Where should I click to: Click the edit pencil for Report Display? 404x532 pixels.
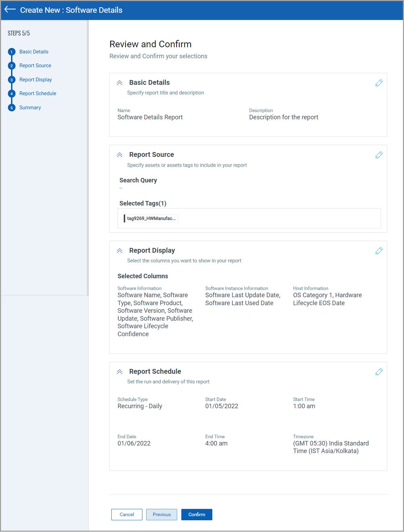(379, 251)
